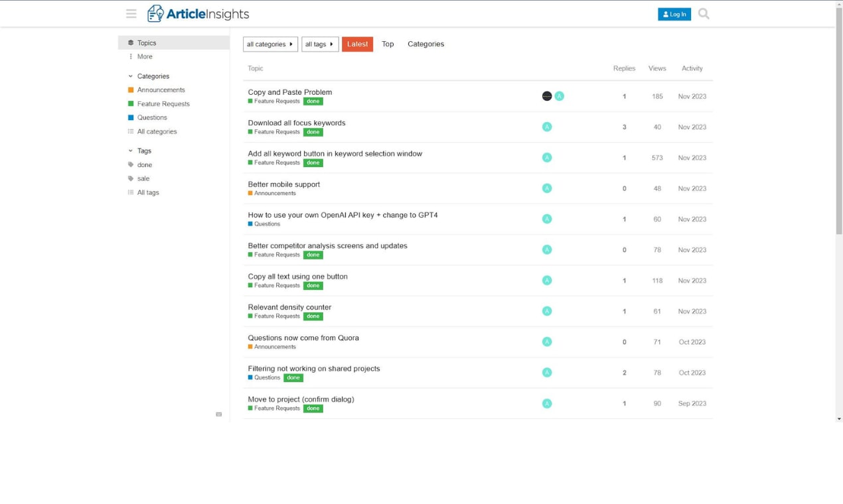Click Feature Requests badge under Relevant density counter

(x=274, y=316)
